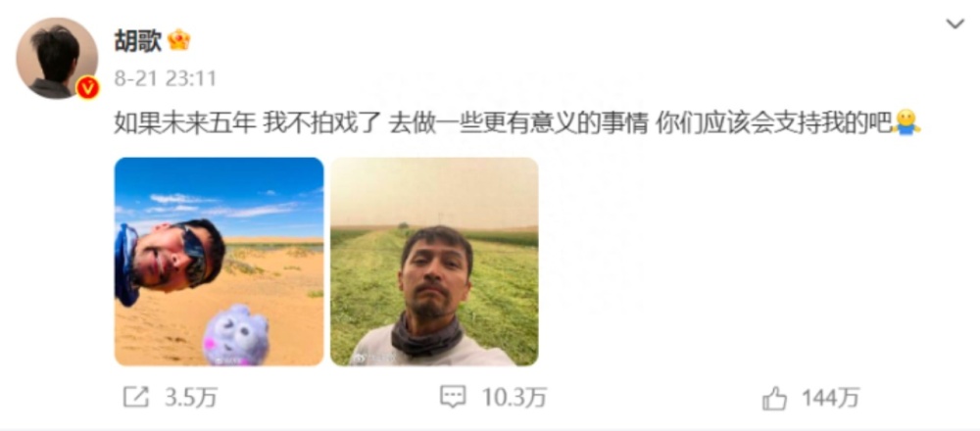This screenshot has height=431, width=980.
Task: Click the repost share arrow icon
Action: [x=136, y=398]
